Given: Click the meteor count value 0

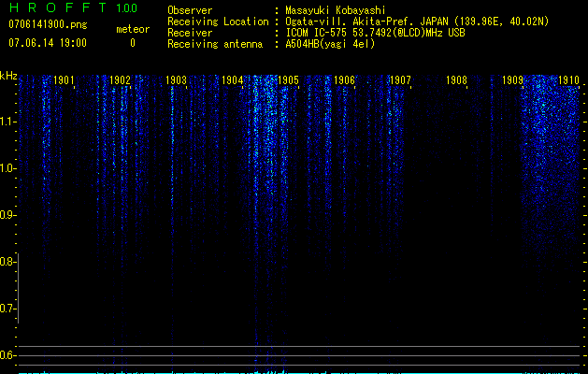Looking at the screenshot, I should (x=133, y=43).
